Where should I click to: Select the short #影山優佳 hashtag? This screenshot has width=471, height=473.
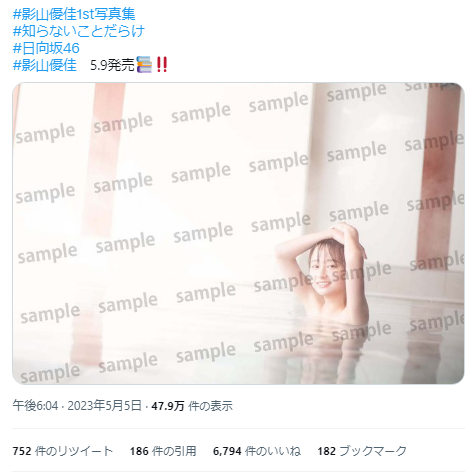click(45, 65)
